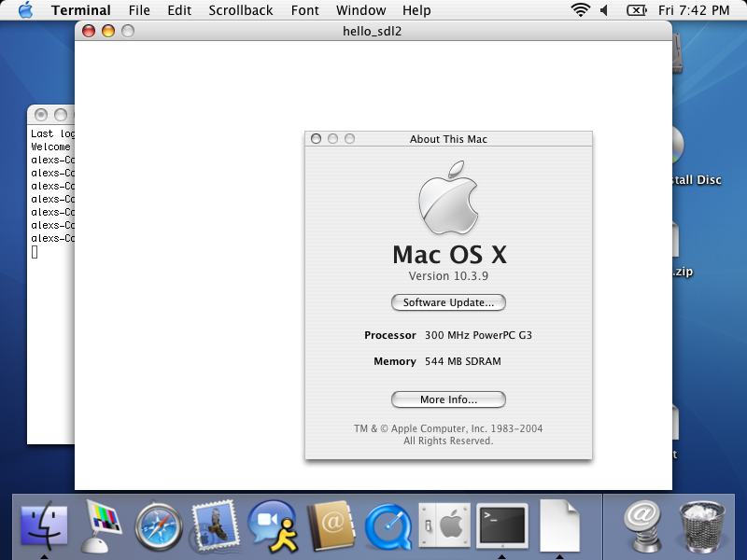Open System Preferences in the Dock
The height and width of the screenshot is (560, 747).
click(x=444, y=525)
